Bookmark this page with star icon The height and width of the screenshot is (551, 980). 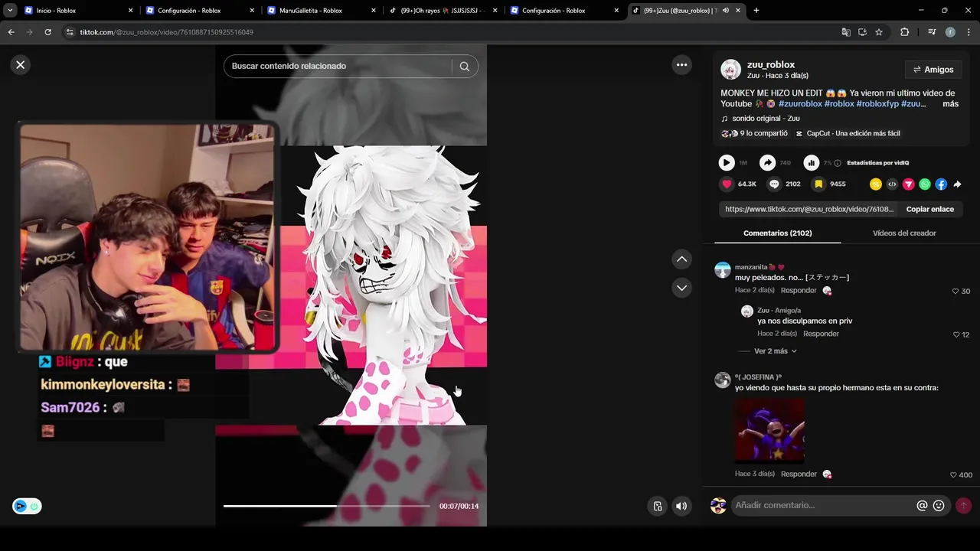pyautogui.click(x=879, y=32)
